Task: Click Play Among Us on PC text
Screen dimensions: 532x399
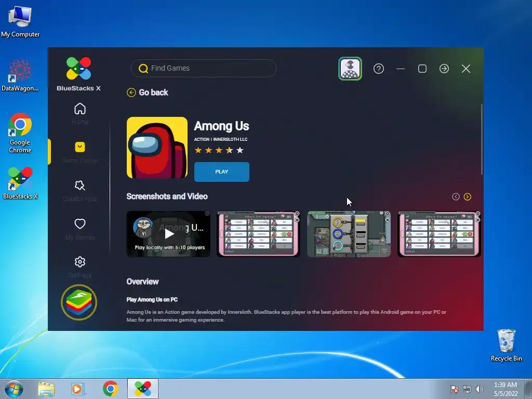Action: pyautogui.click(x=152, y=300)
